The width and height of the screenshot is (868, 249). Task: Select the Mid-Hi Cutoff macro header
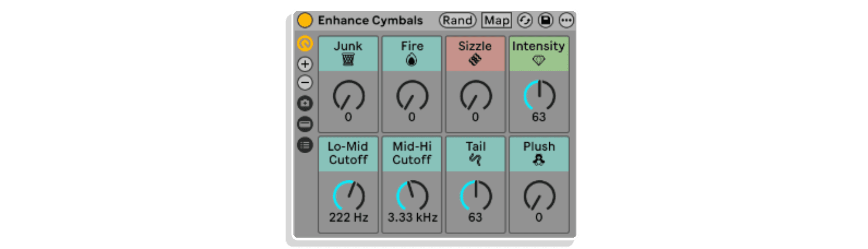click(412, 154)
